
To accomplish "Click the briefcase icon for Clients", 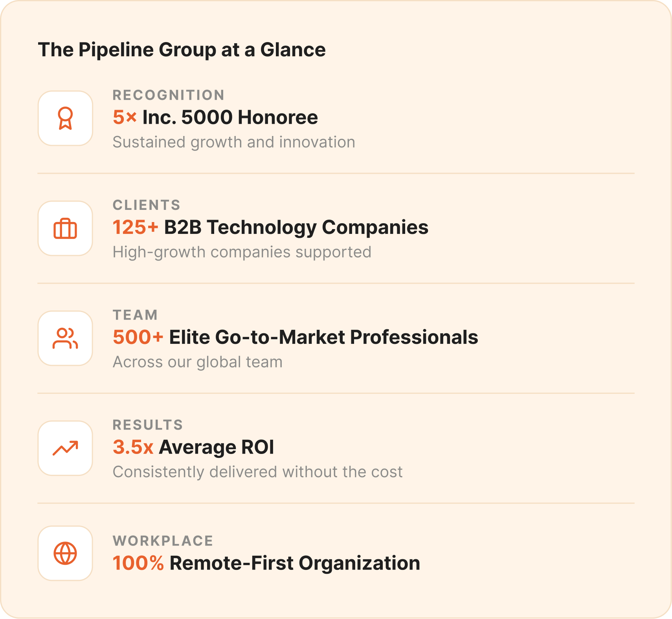I will pyautogui.click(x=65, y=228).
